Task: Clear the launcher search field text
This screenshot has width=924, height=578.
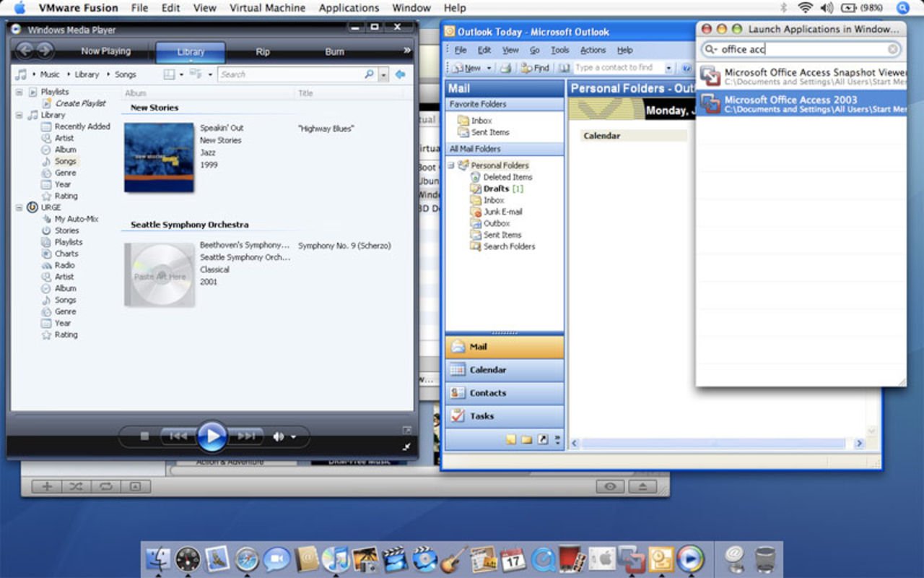Action: coord(893,49)
